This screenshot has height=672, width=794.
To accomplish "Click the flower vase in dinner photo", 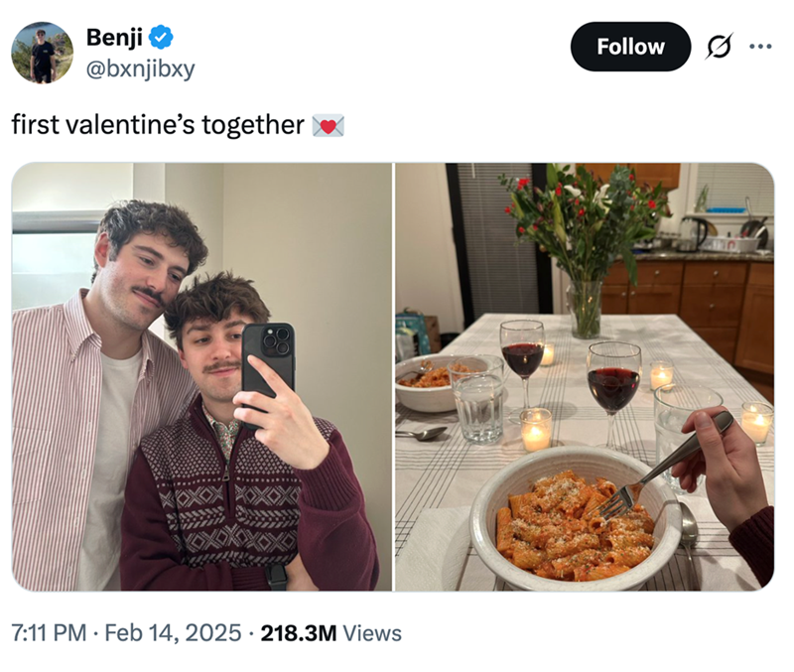I will (584, 298).
